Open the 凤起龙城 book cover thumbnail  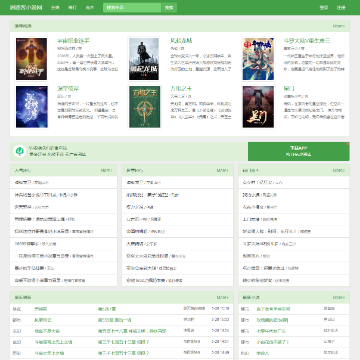click(x=144, y=59)
